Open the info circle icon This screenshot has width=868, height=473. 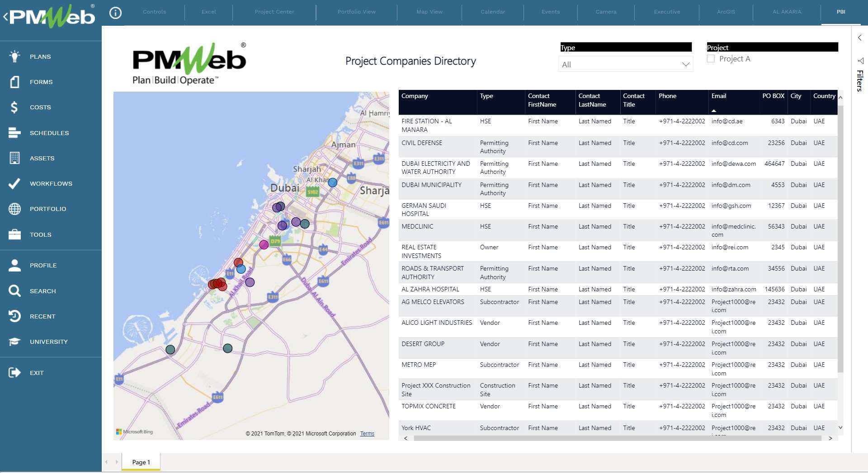click(x=116, y=13)
